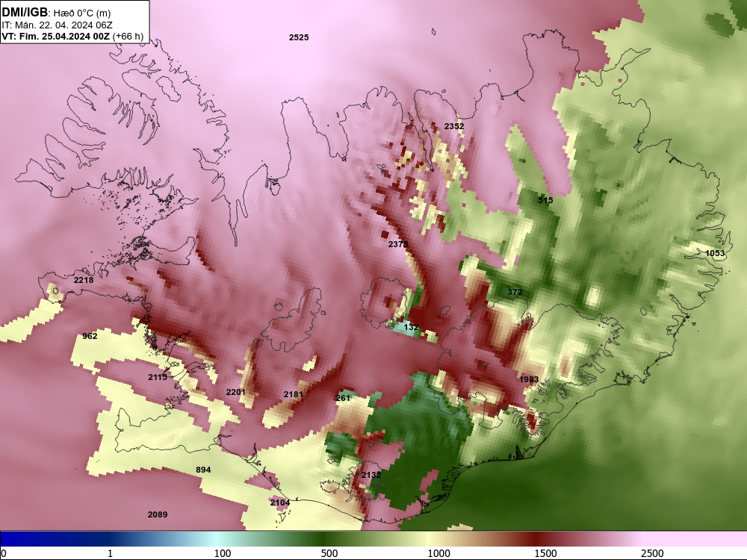Click the 962 map value
Viewport: 747px width, 560px height.
point(90,336)
